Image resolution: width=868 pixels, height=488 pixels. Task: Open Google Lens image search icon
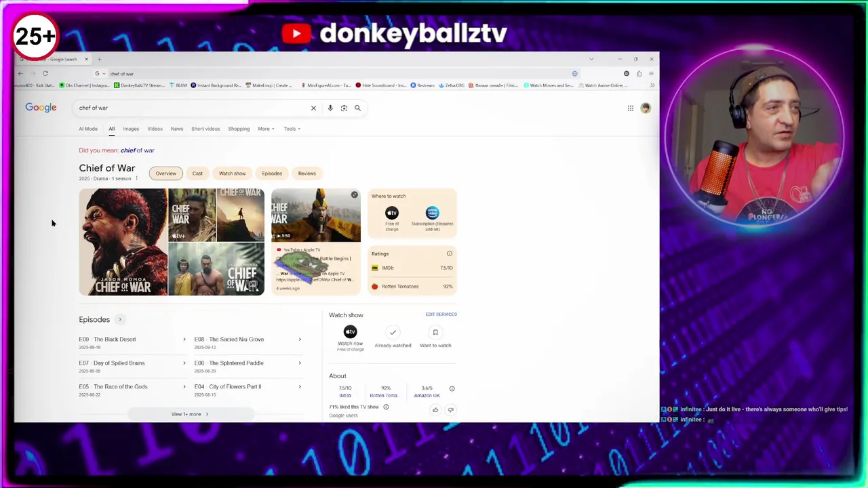coord(344,108)
